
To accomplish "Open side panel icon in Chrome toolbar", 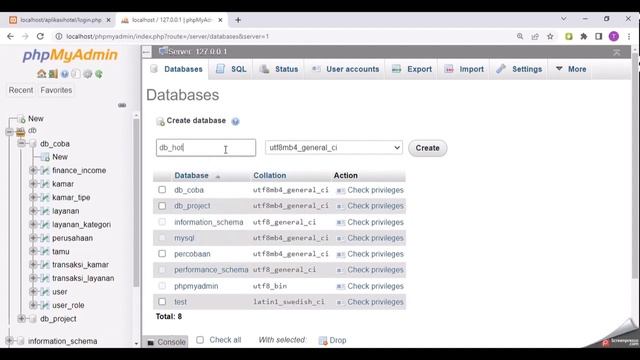I will point(598,36).
